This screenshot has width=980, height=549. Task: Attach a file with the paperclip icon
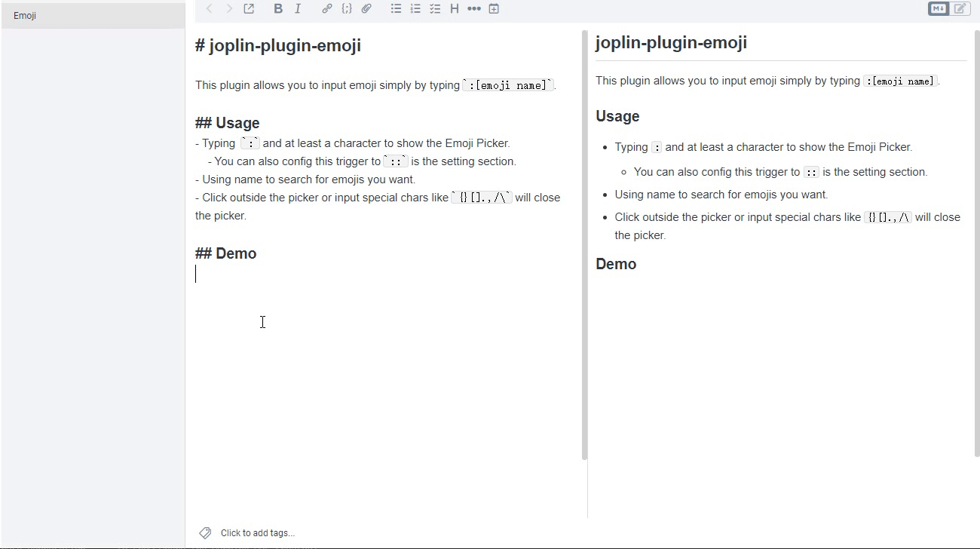pyautogui.click(x=366, y=9)
